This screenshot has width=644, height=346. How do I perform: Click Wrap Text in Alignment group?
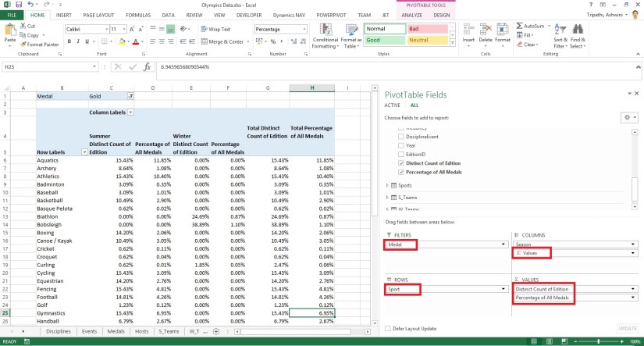(x=215, y=29)
